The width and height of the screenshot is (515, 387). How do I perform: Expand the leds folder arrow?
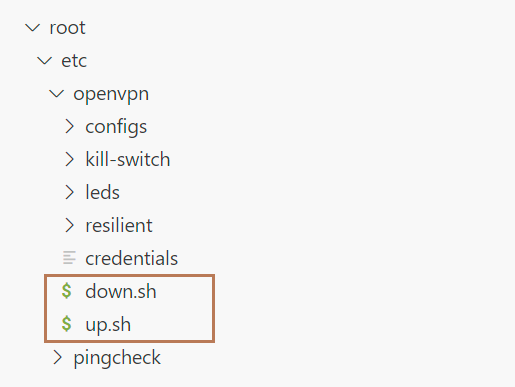[69, 192]
